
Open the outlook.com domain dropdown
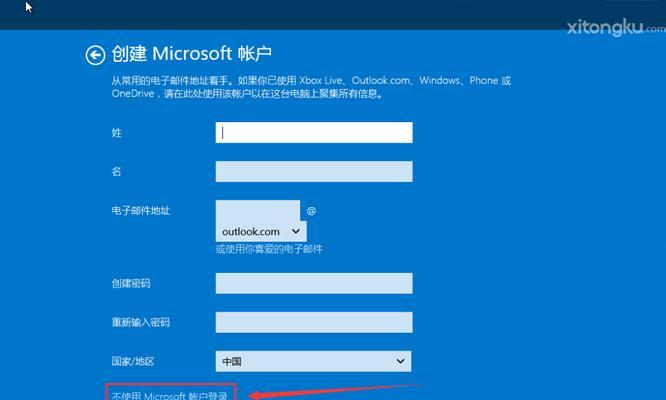(x=261, y=231)
